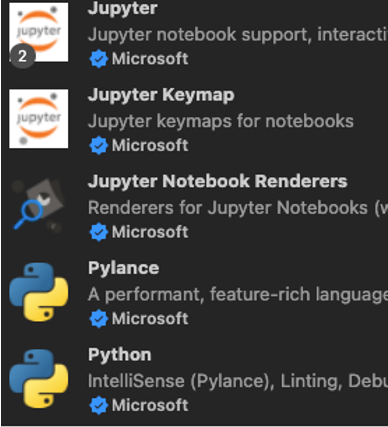The image size is (388, 427).
Task: Click 'Renderers for Jupyter Notebooks' description
Action: tap(238, 208)
